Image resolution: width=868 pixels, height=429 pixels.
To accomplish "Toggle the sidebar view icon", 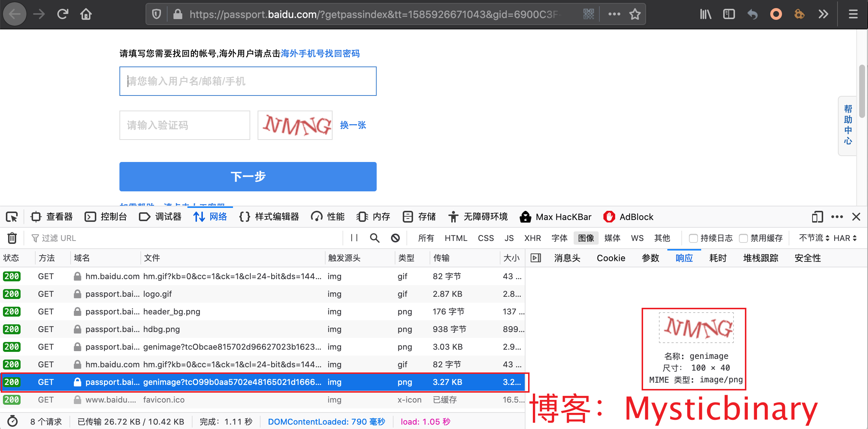I will coord(729,14).
